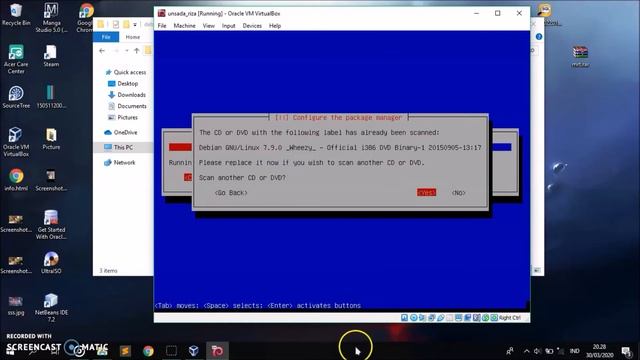Open the VirtualBox Devices menu

coord(252,26)
